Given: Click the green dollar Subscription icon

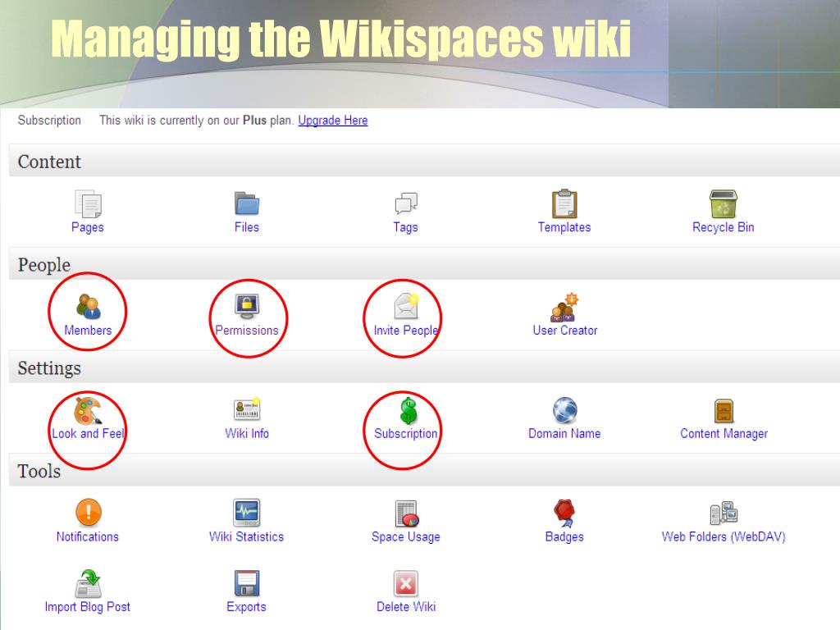Looking at the screenshot, I should (x=409, y=410).
